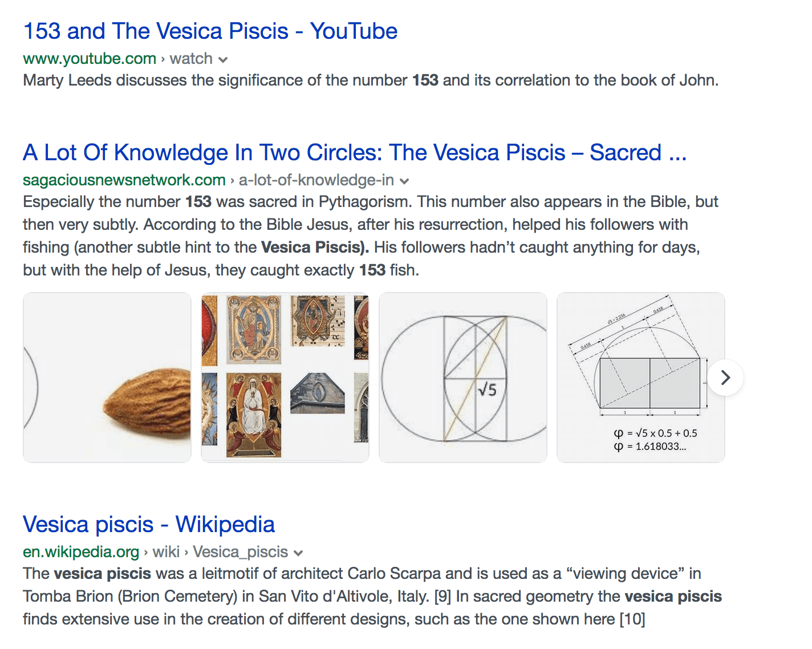Open the almond image thumbnail
Viewport: 812px width, 649px height.
coord(107,378)
